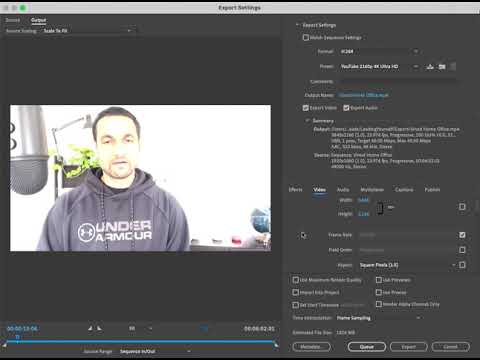Open the Preset YouTube 2160p 4K dropdown
This screenshot has height=360, width=480.
pyautogui.click(x=379, y=67)
